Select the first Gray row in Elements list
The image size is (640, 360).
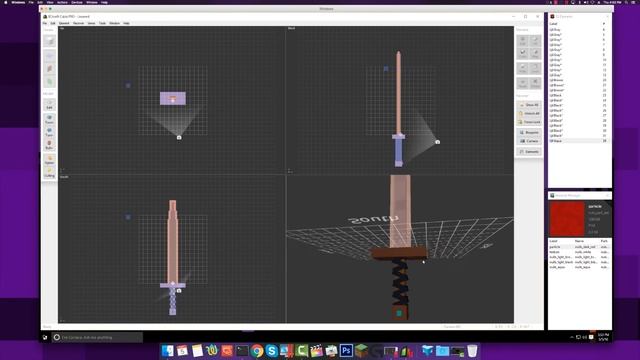[x=578, y=30]
